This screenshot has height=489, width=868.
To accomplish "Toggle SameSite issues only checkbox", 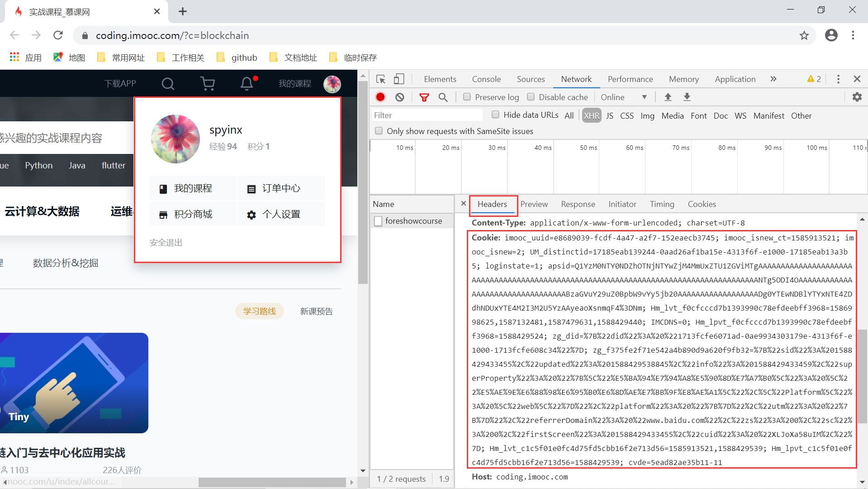I will 379,131.
